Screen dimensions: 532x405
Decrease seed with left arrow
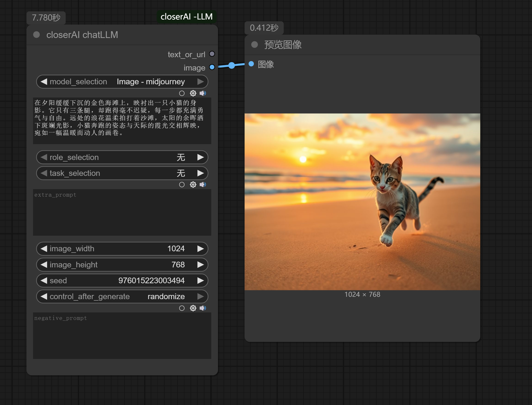44,281
